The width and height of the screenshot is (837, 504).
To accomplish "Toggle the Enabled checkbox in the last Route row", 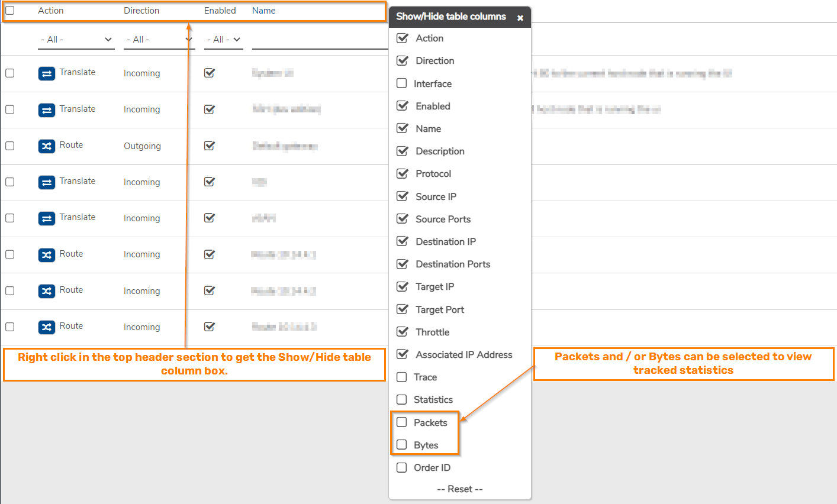I will 210,327.
